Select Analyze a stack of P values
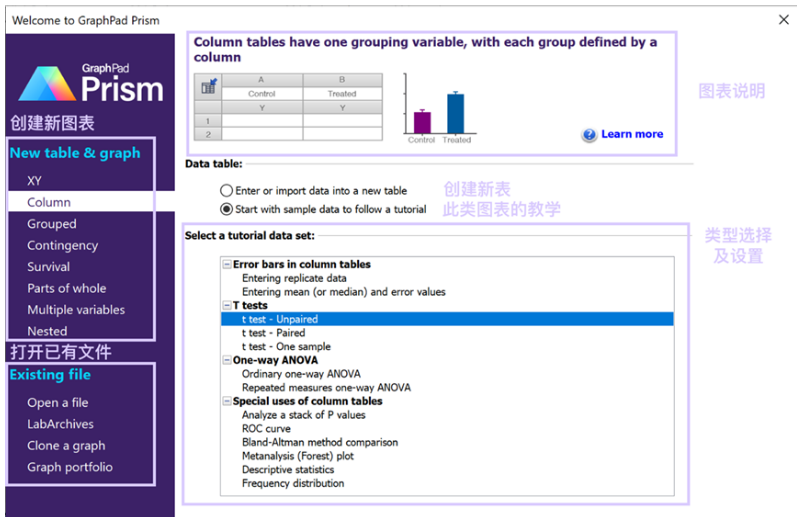 pyautogui.click(x=303, y=415)
